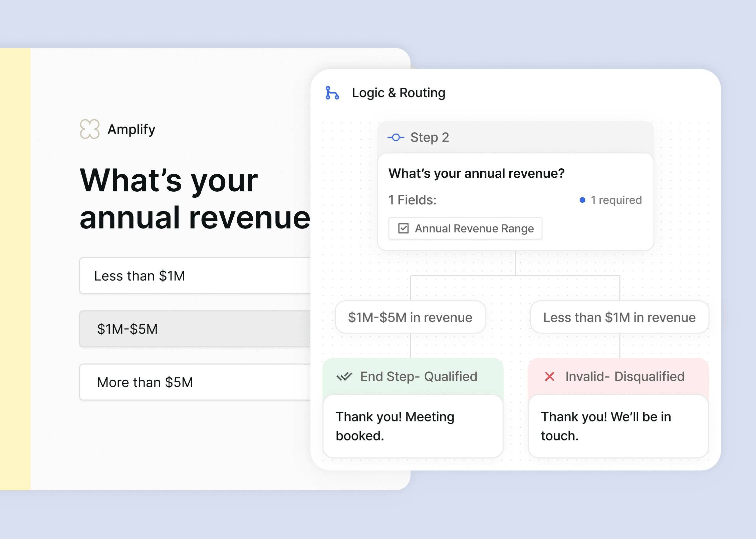
Task: Click the Logic & Routing branch icon
Action: (332, 93)
